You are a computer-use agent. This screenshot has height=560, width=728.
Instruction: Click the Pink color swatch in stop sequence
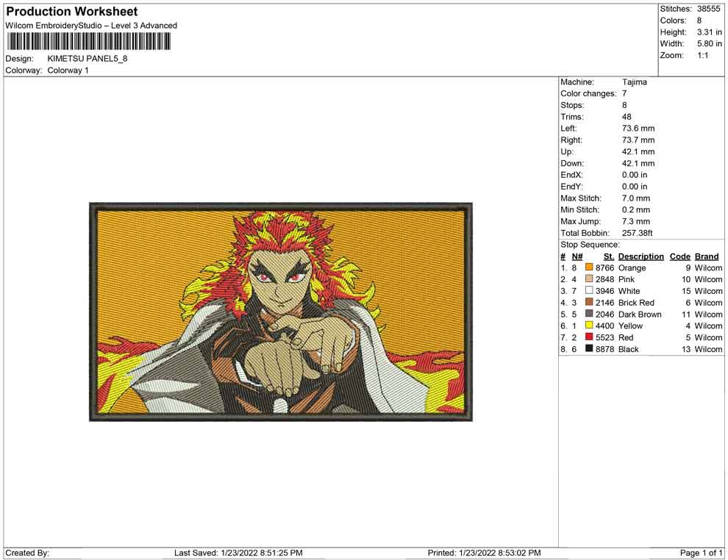pos(589,279)
